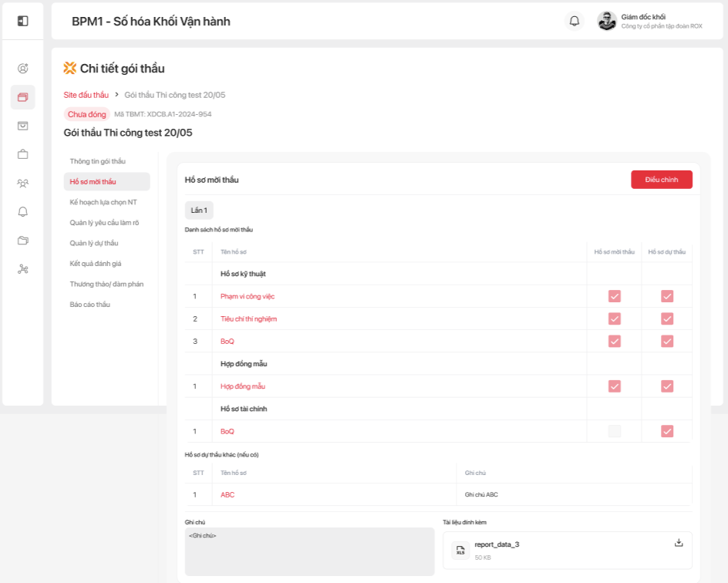
Task: Go to Site đấu thầu breadcrumb link
Action: click(86, 95)
